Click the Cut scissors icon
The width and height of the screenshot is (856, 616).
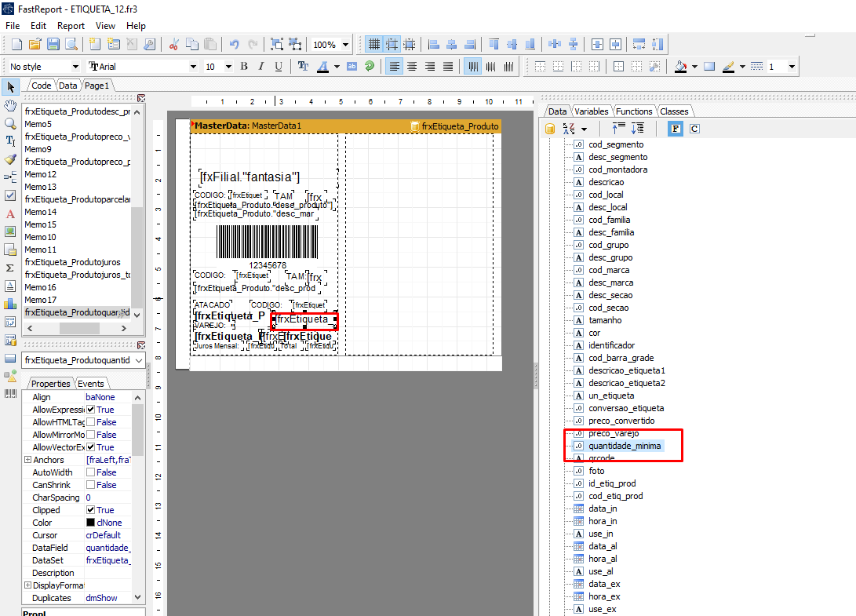[x=173, y=45]
